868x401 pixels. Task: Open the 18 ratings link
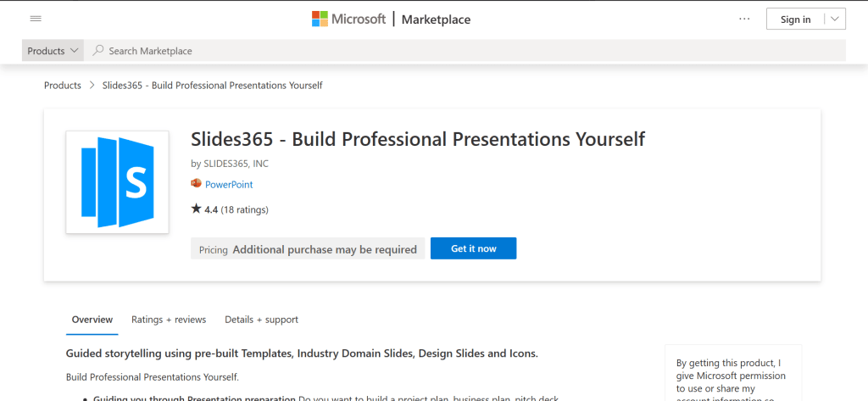point(244,209)
